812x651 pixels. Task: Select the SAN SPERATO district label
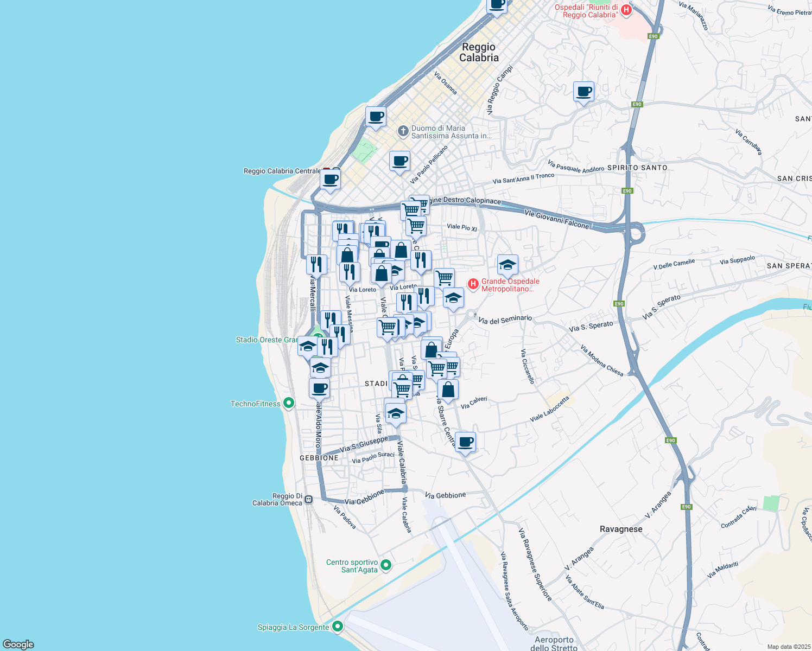(x=789, y=266)
